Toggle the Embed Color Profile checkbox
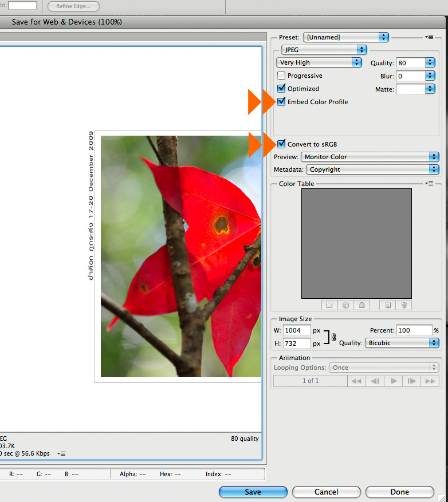The width and height of the screenshot is (448, 502). [281, 102]
